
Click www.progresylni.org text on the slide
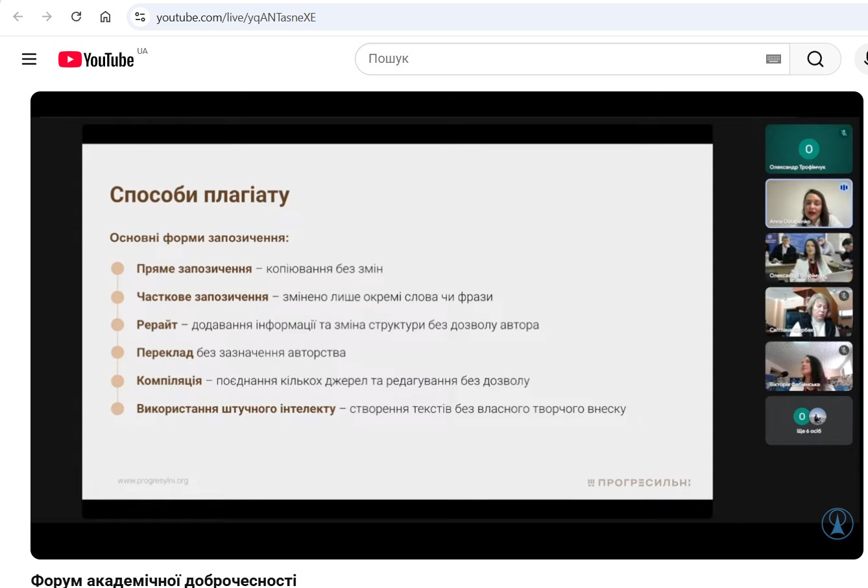coord(152,481)
